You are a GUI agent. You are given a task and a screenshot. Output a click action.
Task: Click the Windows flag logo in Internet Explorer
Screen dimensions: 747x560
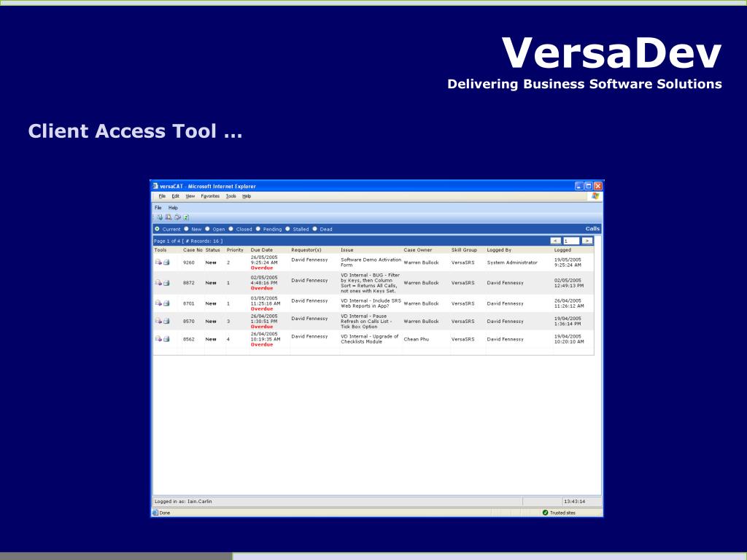click(595, 196)
